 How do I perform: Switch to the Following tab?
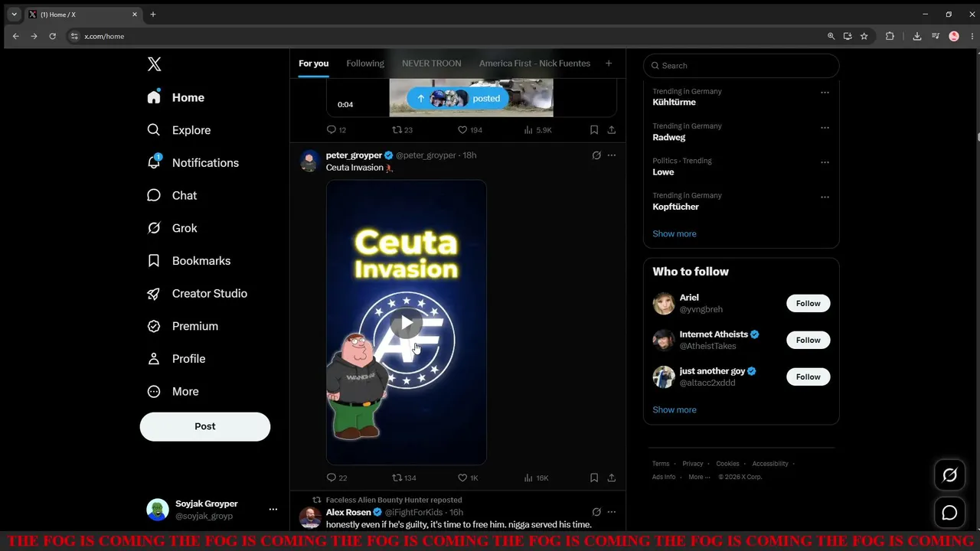[x=365, y=64]
